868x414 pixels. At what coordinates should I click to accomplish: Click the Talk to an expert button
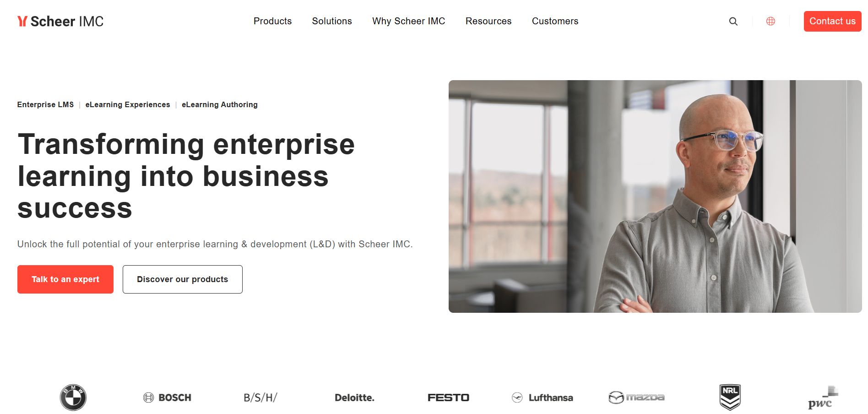[65, 279]
